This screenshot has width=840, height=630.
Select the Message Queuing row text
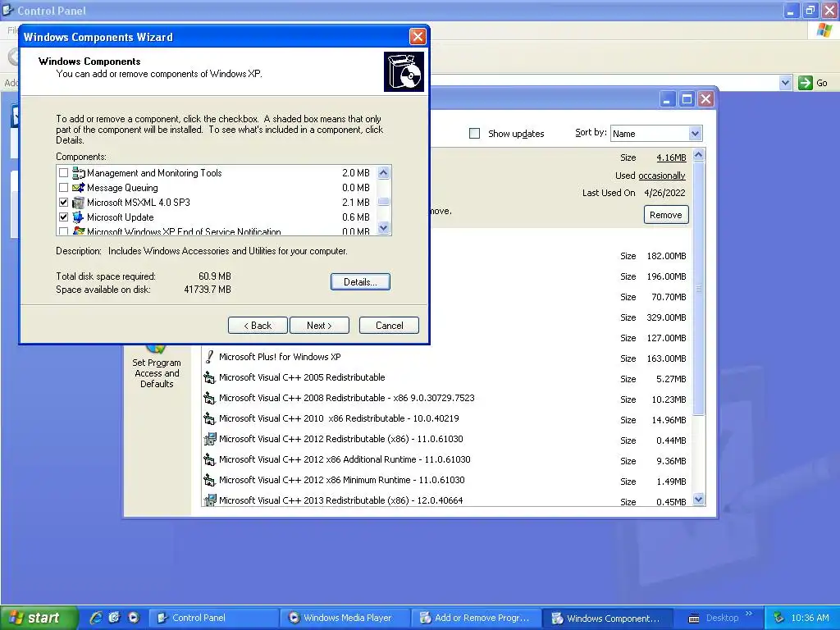123,188
